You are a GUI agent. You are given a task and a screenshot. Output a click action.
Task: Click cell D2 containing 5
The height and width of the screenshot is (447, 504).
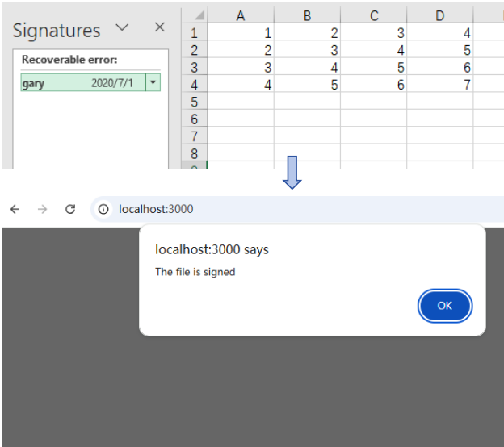coord(439,50)
